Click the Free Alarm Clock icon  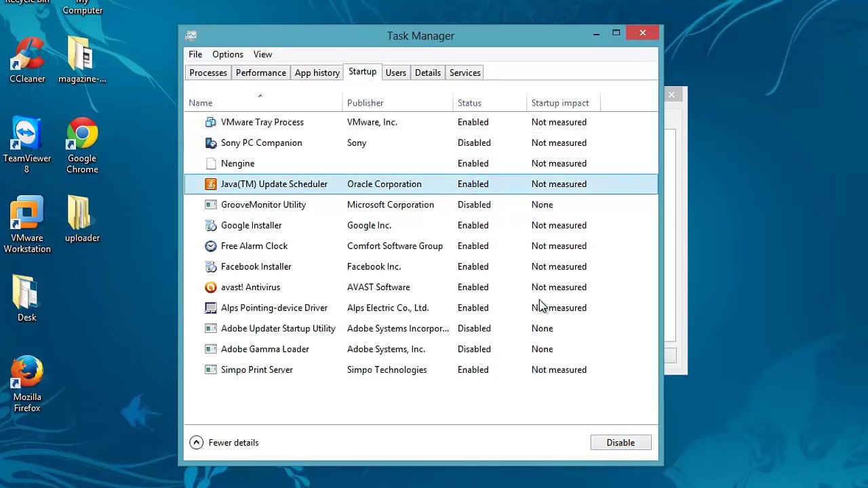click(211, 246)
